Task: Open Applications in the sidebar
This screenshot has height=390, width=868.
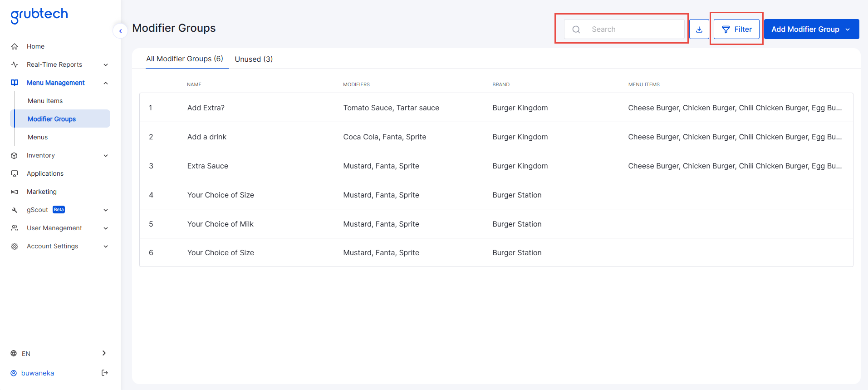Action: tap(45, 173)
